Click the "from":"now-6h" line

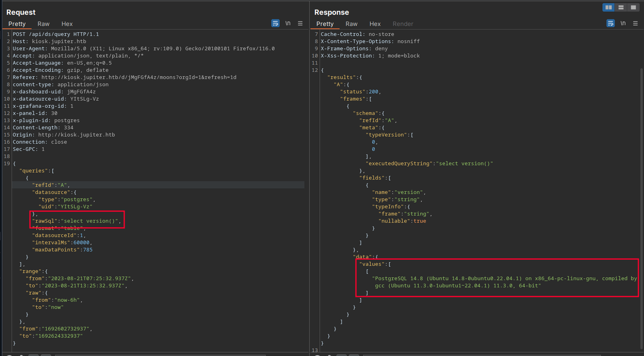pos(57,300)
